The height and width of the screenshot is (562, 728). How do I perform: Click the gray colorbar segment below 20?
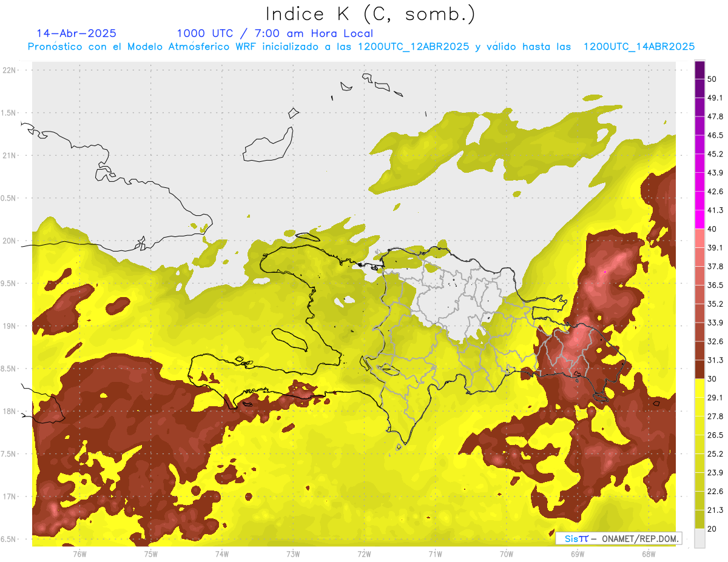tap(699, 538)
